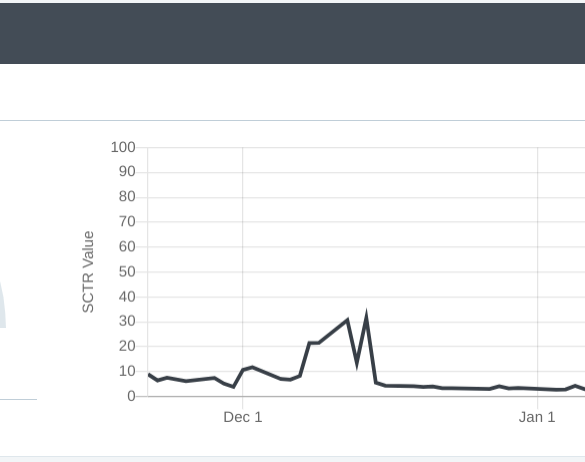Click the 60 tick label on y-axis
585x462 pixels.
point(127,247)
